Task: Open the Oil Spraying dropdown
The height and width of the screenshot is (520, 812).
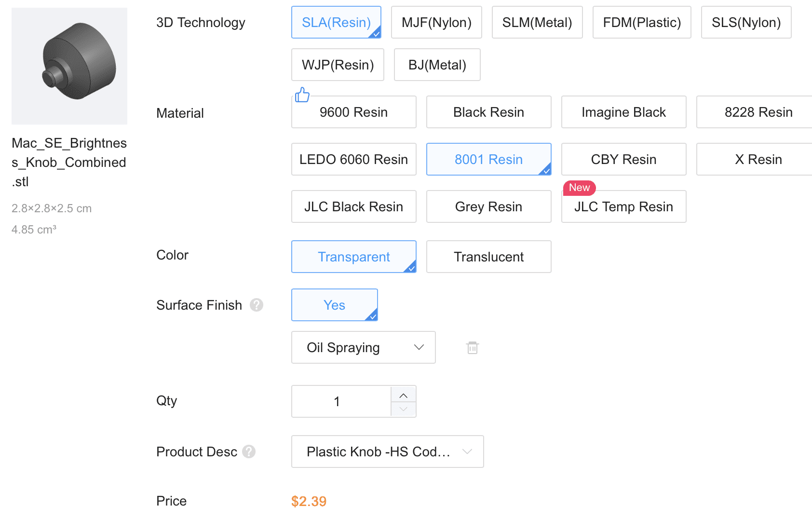Action: point(363,347)
